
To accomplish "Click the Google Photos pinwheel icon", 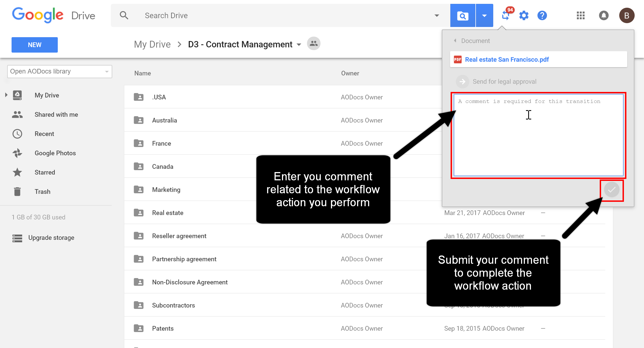I will coord(17,153).
